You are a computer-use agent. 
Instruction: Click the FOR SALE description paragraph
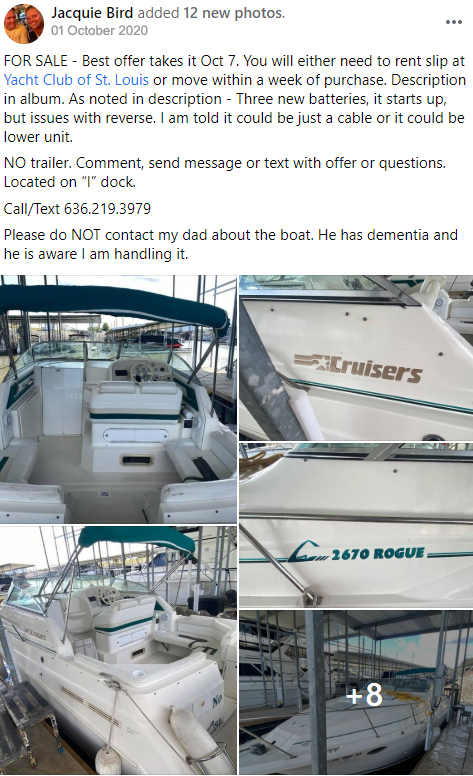pos(235,98)
